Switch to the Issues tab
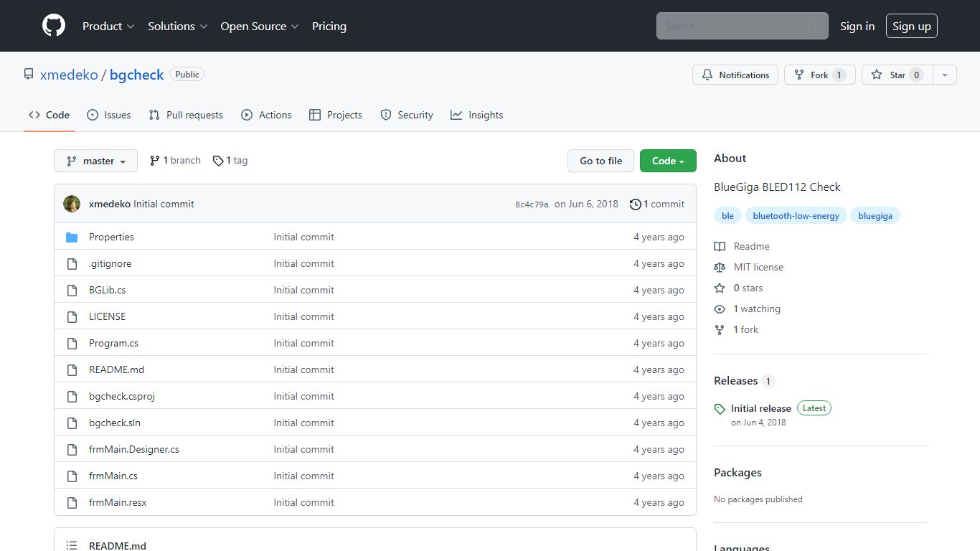Image resolution: width=980 pixels, height=551 pixels. pos(109,115)
